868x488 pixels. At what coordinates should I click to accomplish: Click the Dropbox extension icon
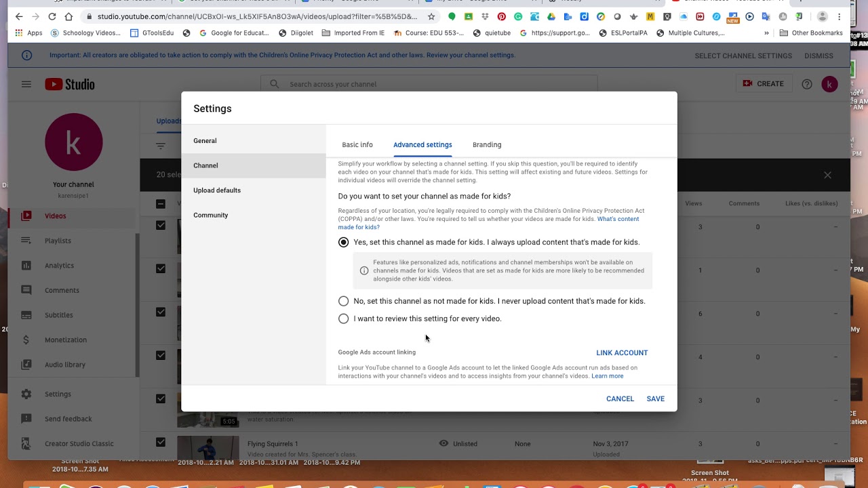point(485,16)
